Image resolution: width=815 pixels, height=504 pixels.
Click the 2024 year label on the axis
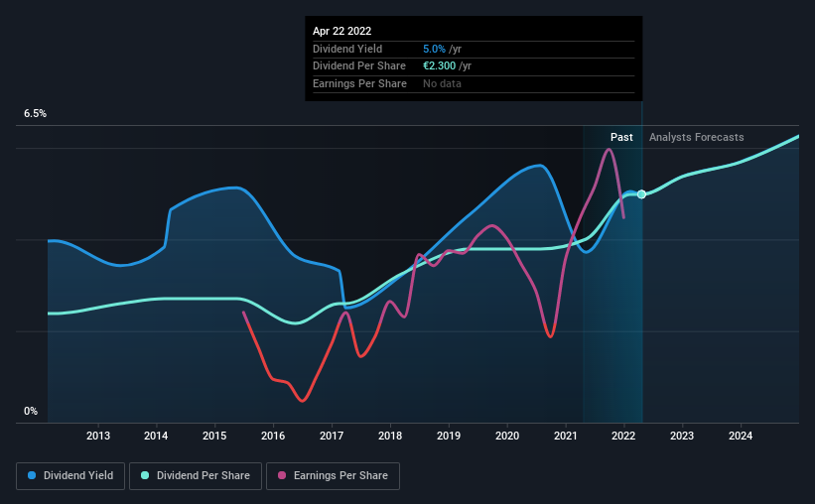(741, 436)
